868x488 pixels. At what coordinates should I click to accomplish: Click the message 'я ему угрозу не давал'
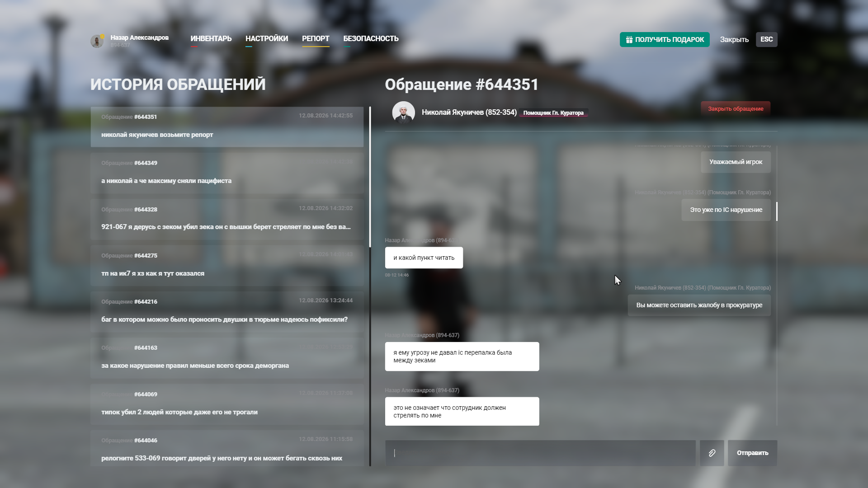(462, 357)
